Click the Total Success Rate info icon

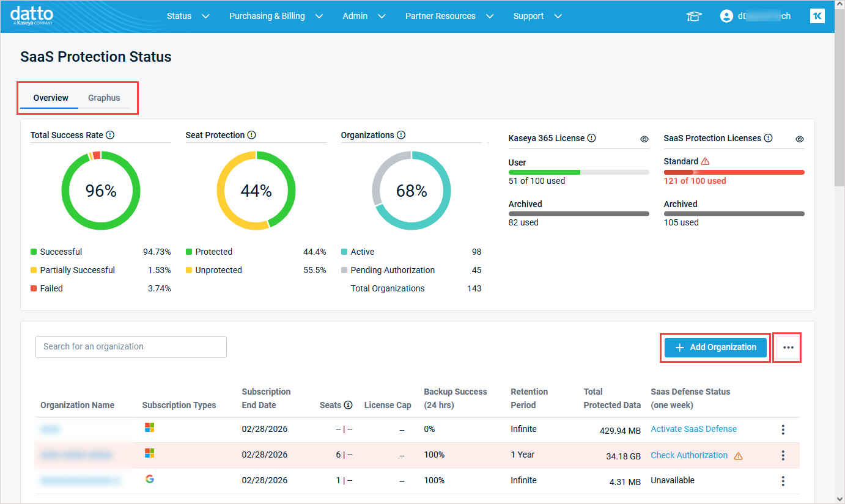point(110,135)
